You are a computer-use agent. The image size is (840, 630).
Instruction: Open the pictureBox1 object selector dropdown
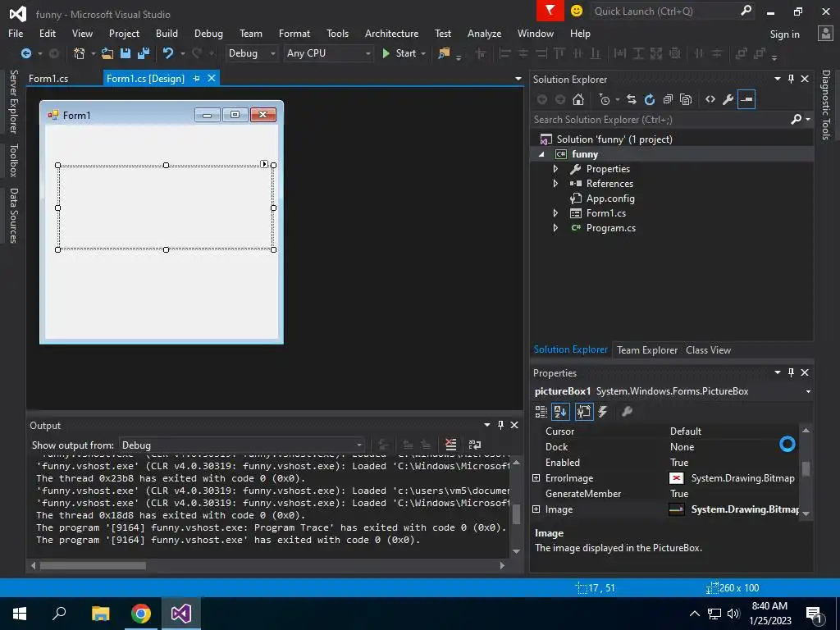(808, 391)
